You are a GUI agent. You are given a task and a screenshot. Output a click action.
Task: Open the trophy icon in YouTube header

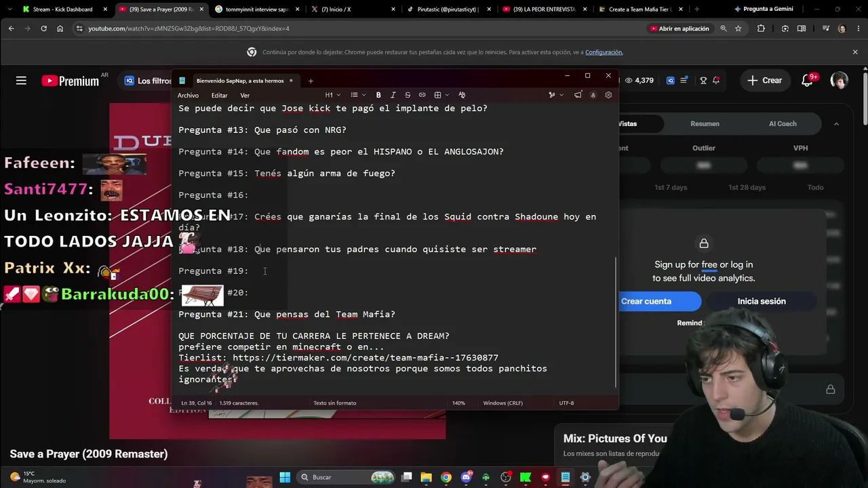[x=703, y=81]
